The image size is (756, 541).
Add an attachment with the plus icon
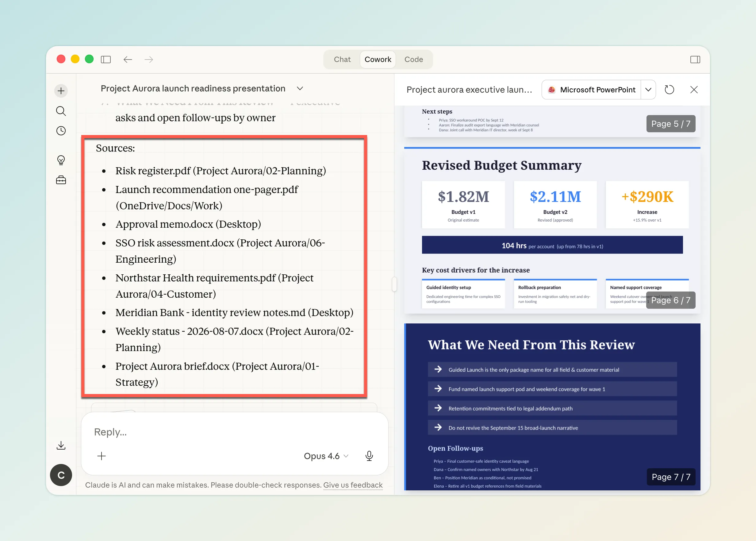coord(102,456)
